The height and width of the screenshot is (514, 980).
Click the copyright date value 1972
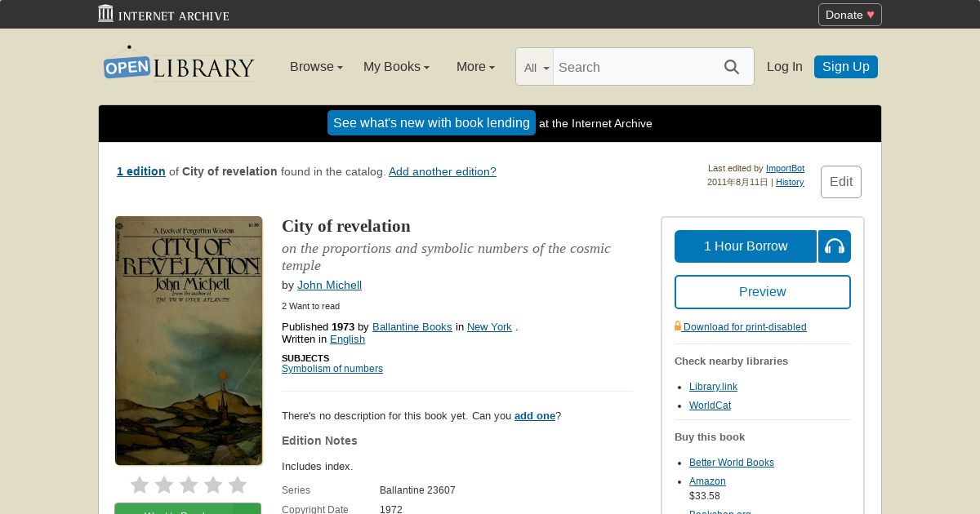pos(391,509)
